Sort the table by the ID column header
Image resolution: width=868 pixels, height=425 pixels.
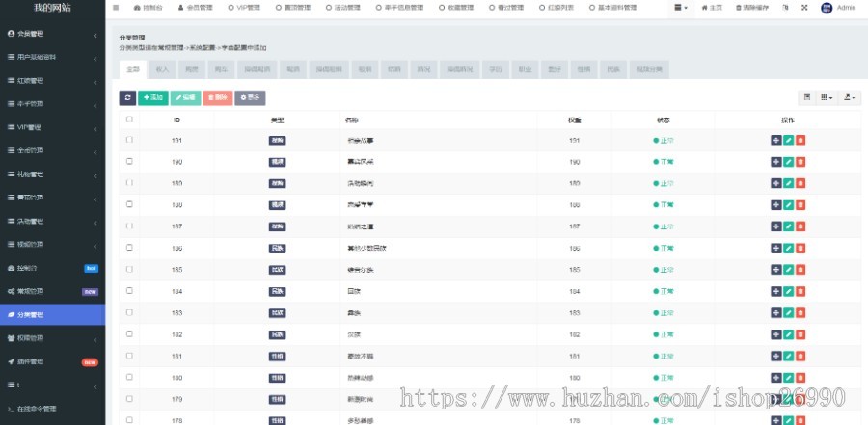(176, 120)
